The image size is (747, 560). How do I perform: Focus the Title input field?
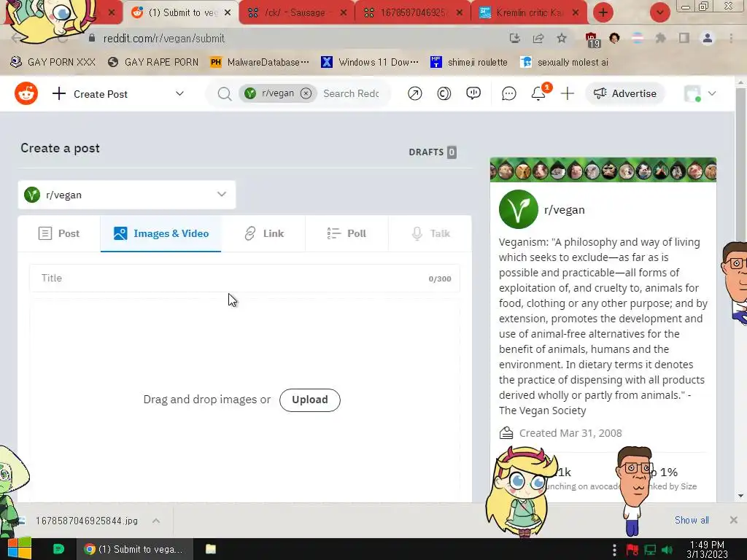click(244, 278)
